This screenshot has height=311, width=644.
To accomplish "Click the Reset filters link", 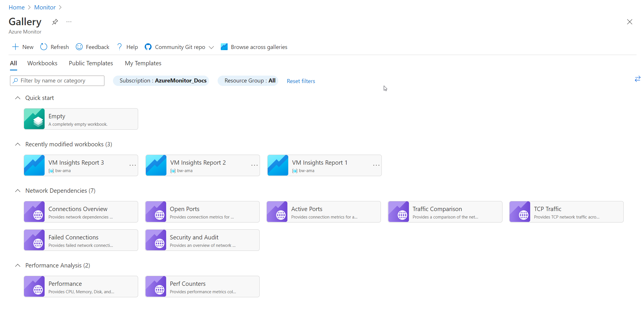I will pos(301,81).
